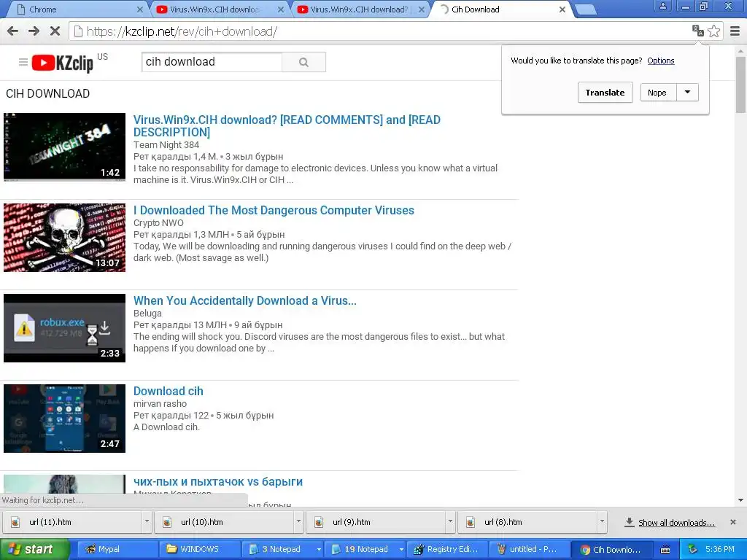Click the Beluga channel name

147,314
